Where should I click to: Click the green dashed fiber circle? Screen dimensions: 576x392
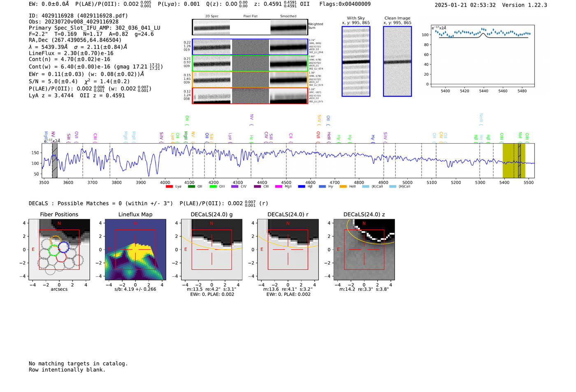[54, 251]
